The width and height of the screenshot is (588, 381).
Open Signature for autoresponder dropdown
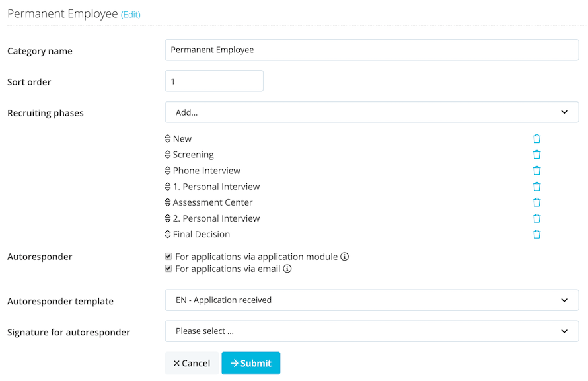371,331
